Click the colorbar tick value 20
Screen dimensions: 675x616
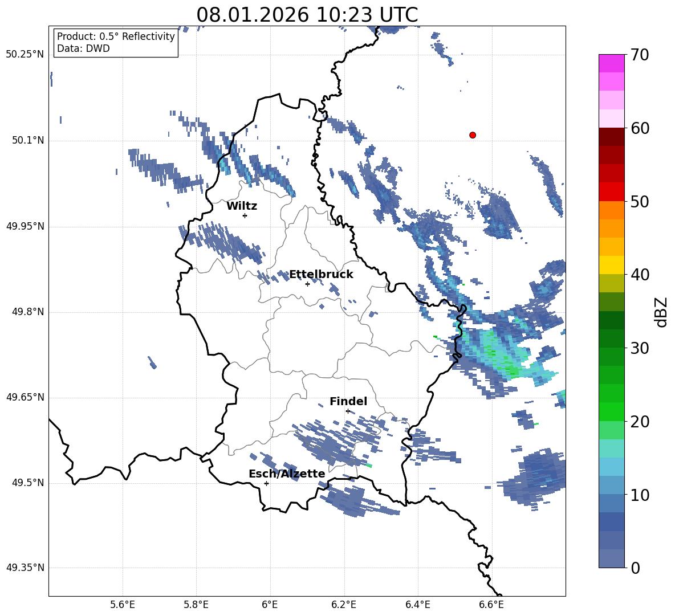coord(640,422)
